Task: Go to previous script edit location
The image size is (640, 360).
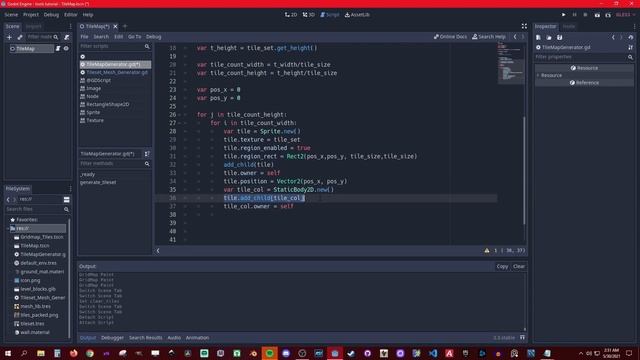Action: (515, 37)
